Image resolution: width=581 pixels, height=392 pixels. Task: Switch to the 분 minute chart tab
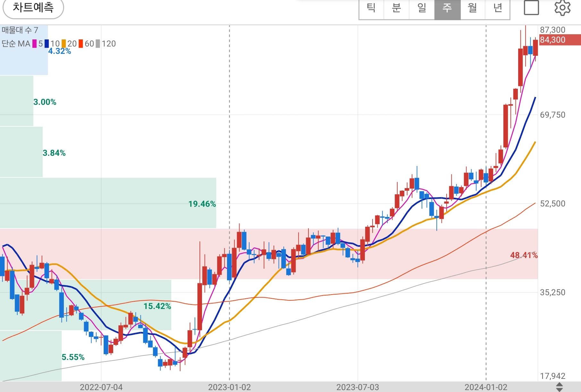click(397, 8)
